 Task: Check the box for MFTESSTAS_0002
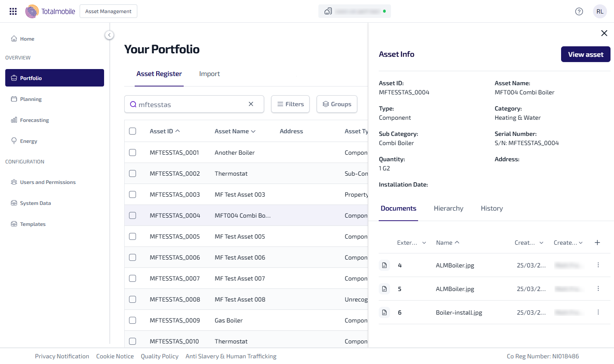pos(133,173)
